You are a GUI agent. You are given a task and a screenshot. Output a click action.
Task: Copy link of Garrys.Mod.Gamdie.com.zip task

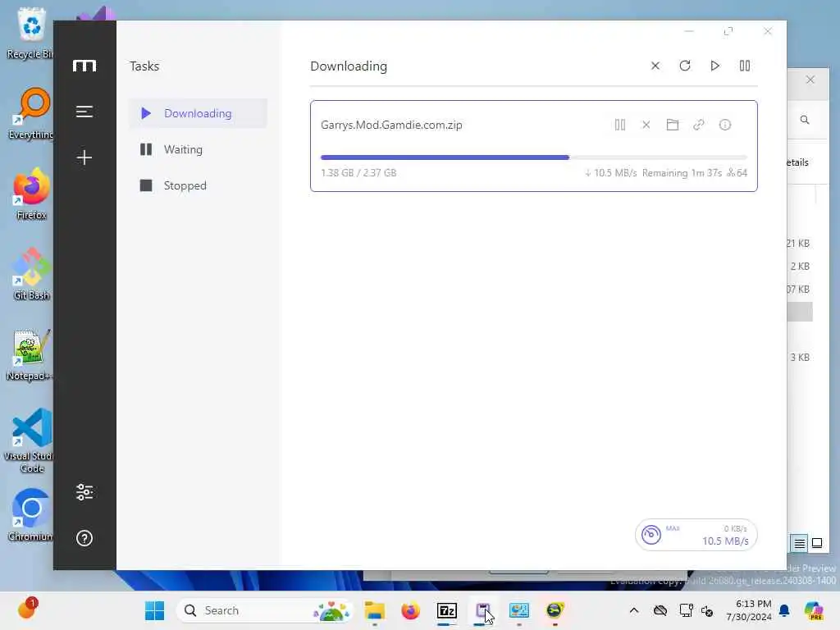coord(699,125)
